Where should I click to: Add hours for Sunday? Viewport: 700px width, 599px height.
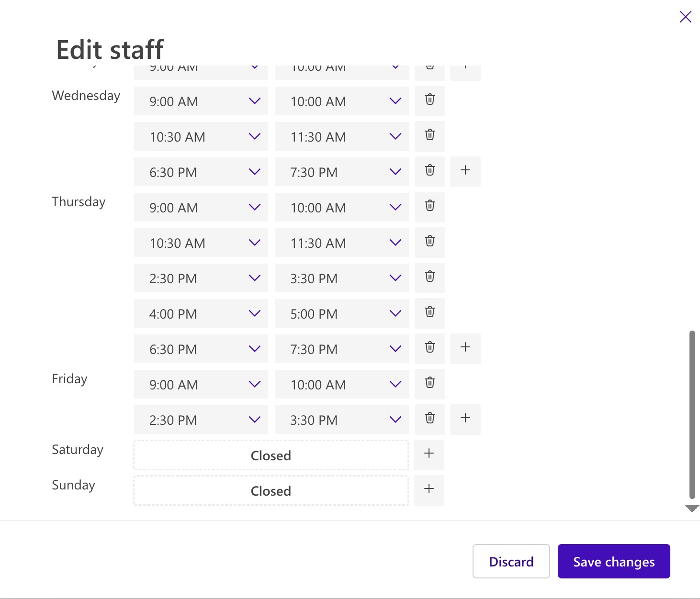429,490
